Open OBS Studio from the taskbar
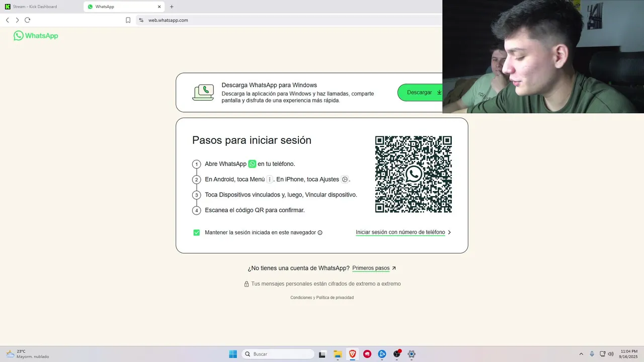The image size is (644, 362). (397, 354)
